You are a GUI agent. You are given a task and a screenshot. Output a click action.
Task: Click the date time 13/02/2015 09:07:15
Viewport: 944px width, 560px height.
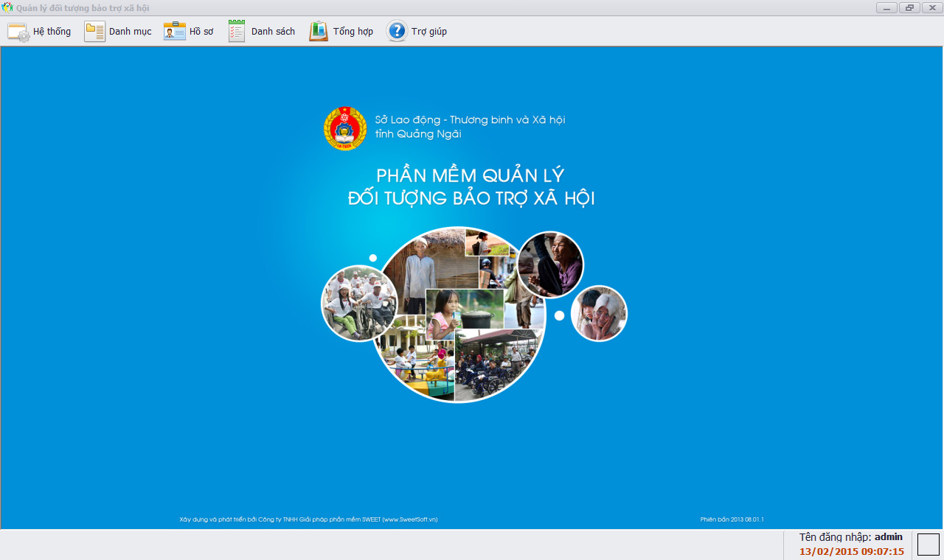click(x=852, y=551)
